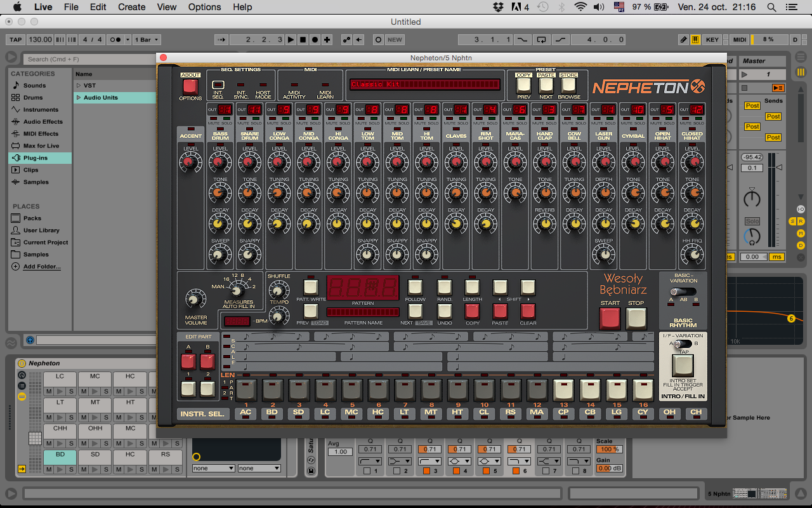Open the View menu
The height and width of the screenshot is (508, 812).
click(x=167, y=7)
